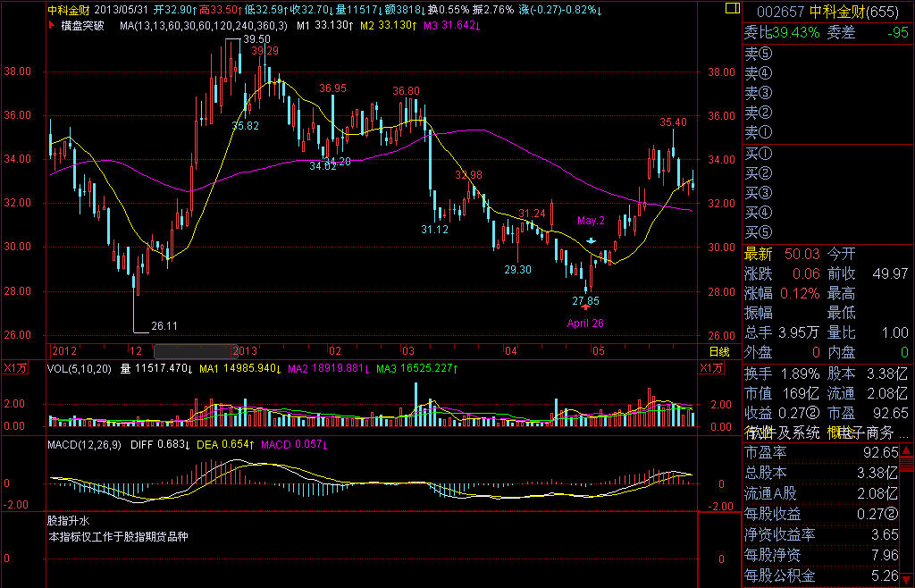The image size is (915, 588).
Task: Select the 日线 period label
Action: tap(719, 351)
